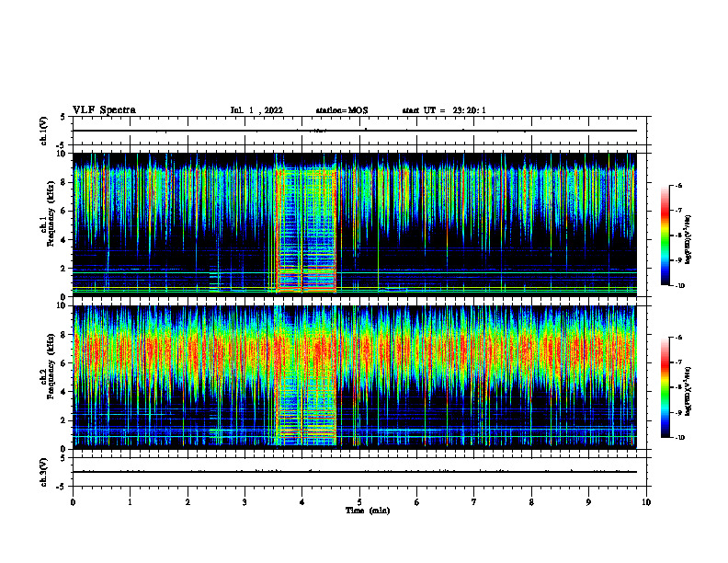Click the time axis tick label "7"
Screen dimensions: 728x563
(474, 501)
